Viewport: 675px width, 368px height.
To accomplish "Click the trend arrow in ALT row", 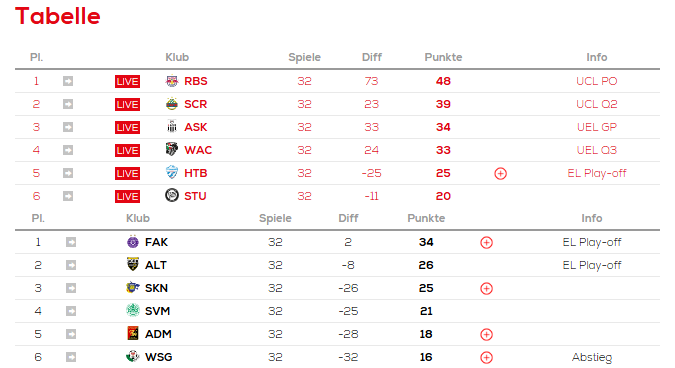I will [71, 265].
